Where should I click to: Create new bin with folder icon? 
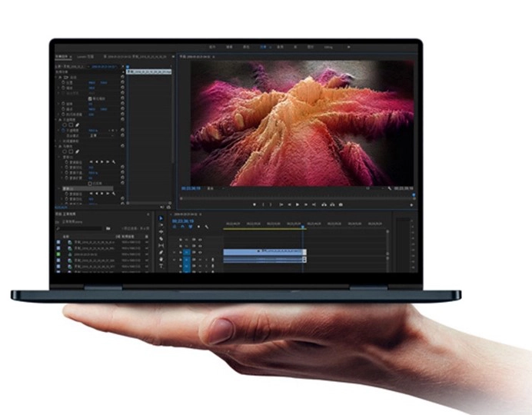click(108, 228)
